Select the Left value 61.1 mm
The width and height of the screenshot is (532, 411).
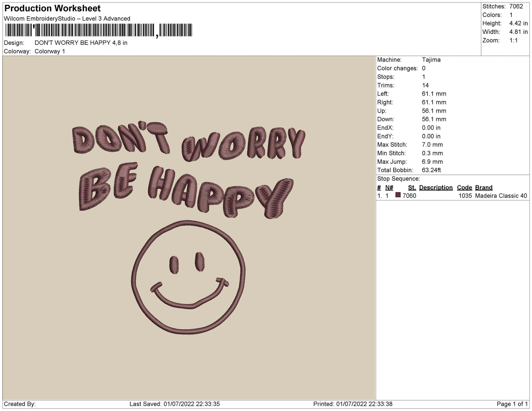(x=434, y=93)
